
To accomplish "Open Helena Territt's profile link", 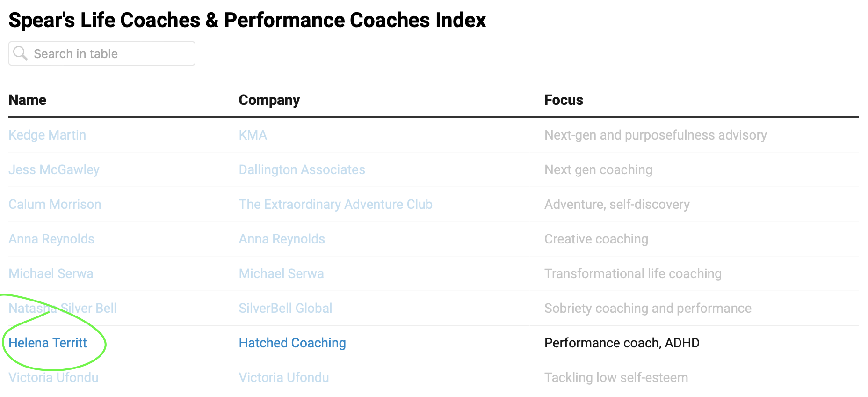I will 48,343.
